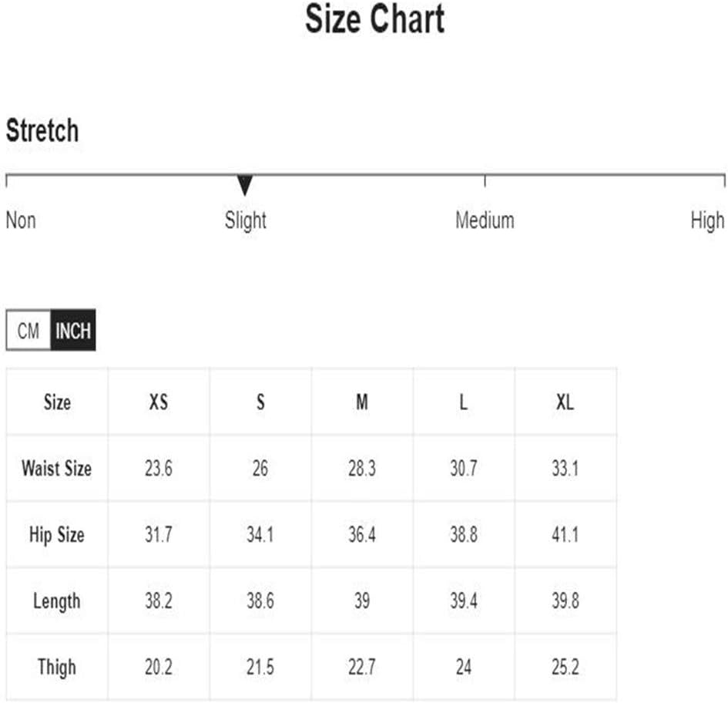The image size is (728, 703).
Task: Select the XS size column header
Action: pos(159,402)
